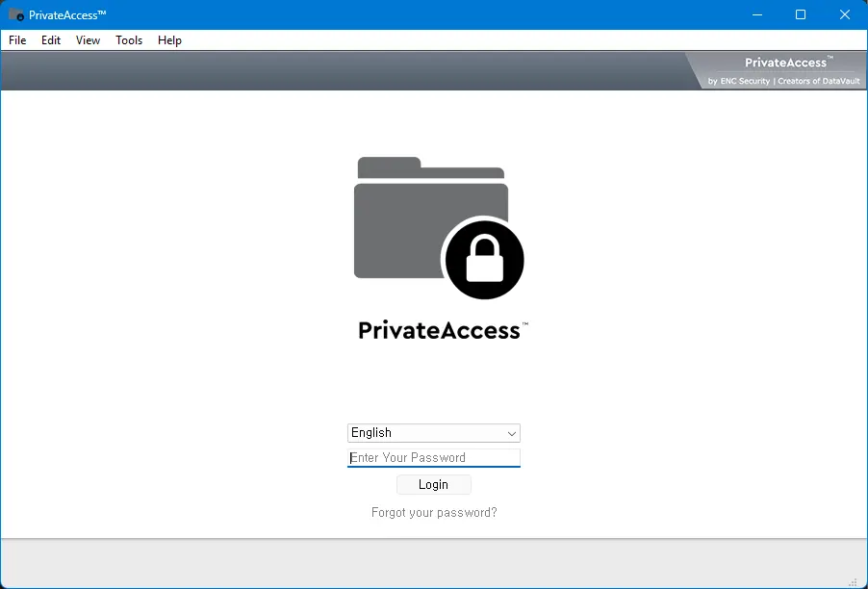The image size is (868, 589).
Task: Open the Forgot your password link
Action: click(x=434, y=513)
